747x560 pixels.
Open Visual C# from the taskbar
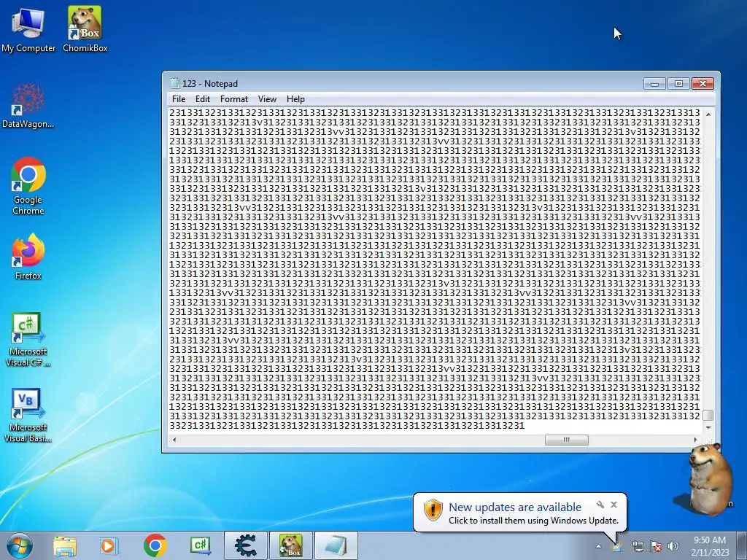coord(201,545)
